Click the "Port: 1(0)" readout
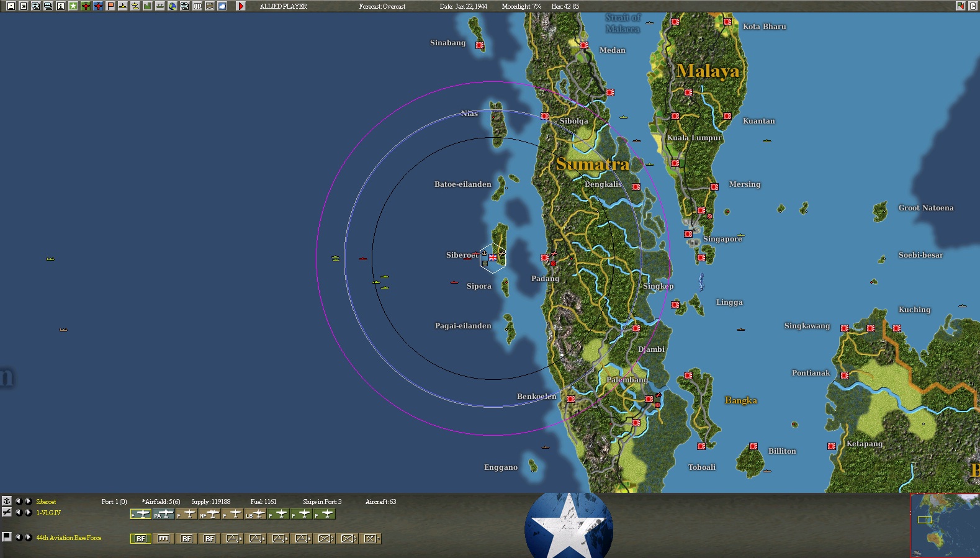 [114, 502]
